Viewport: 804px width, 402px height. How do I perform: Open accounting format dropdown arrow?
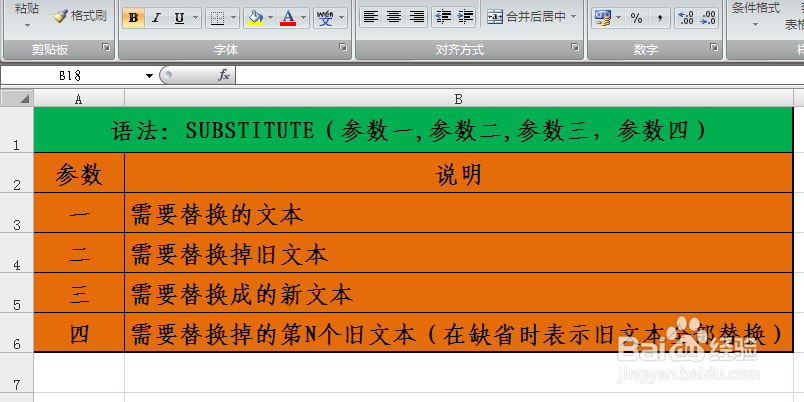click(618, 18)
